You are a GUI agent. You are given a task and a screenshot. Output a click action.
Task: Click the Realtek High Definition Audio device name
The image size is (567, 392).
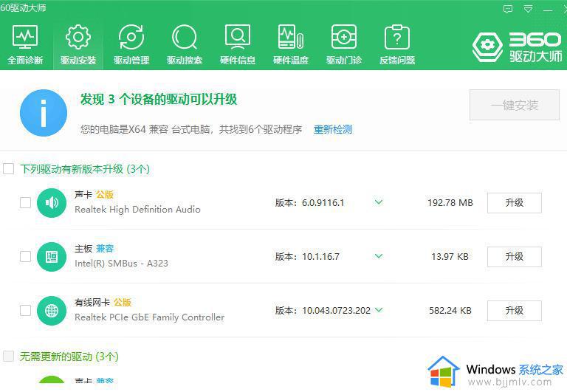coord(137,210)
